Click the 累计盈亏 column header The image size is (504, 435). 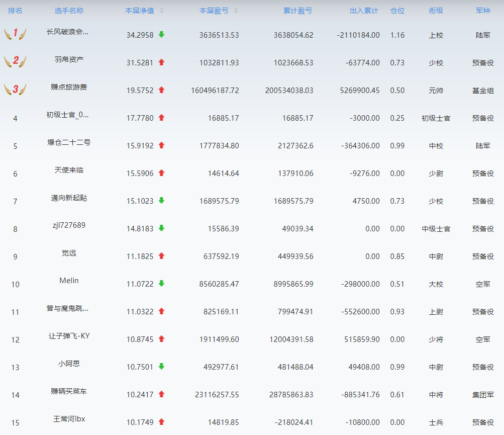(297, 11)
